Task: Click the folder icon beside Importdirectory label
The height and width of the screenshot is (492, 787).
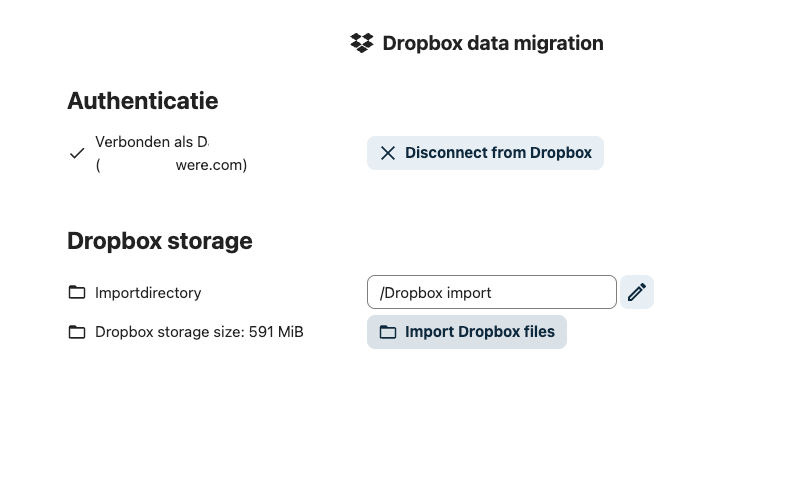Action: click(77, 293)
